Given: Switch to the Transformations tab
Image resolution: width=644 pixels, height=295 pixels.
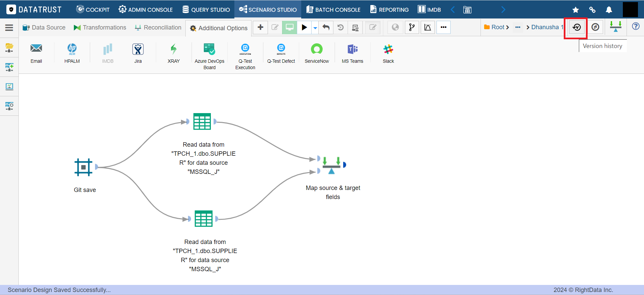Looking at the screenshot, I should click(100, 28).
